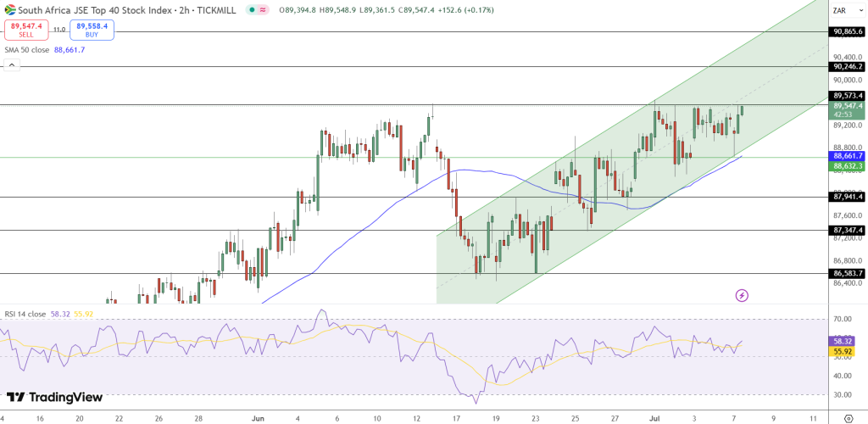
Task: Click the low value L89,361.5
Action: click(378, 10)
